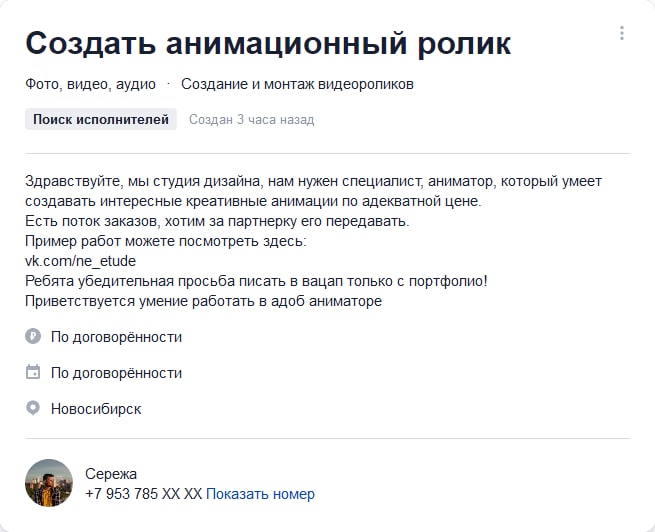Click the description line mentioning адоб аниматоре

pos(203,301)
